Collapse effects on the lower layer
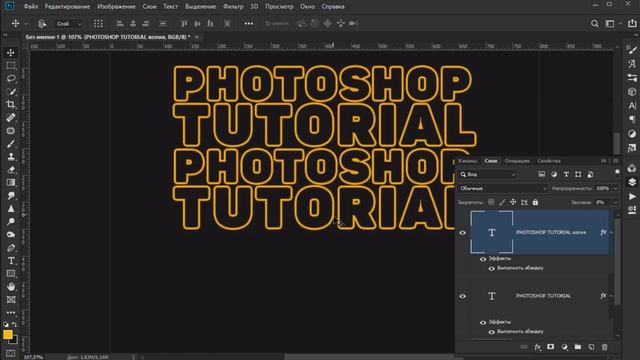Screen dimensions: 640x360 coord(611,296)
